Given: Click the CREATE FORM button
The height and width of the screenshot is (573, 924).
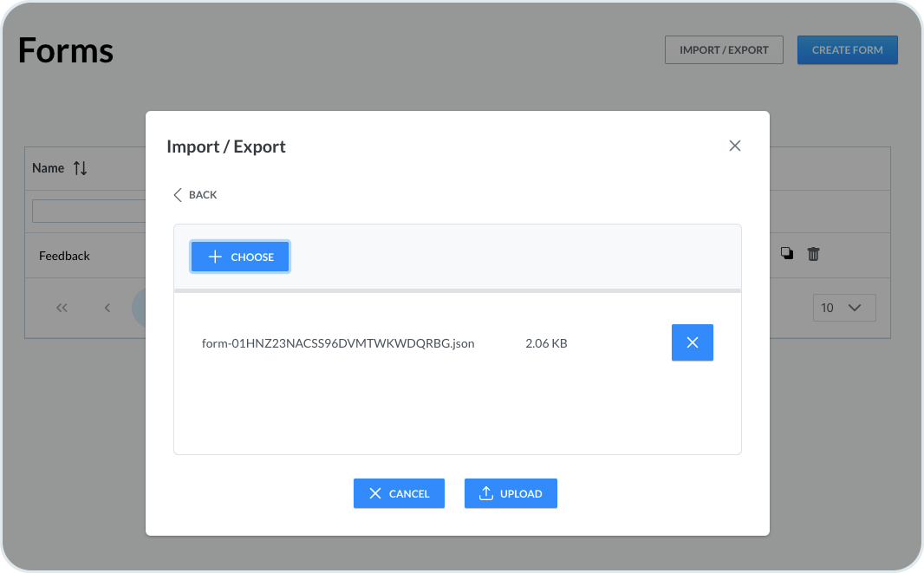Looking at the screenshot, I should coord(847,50).
